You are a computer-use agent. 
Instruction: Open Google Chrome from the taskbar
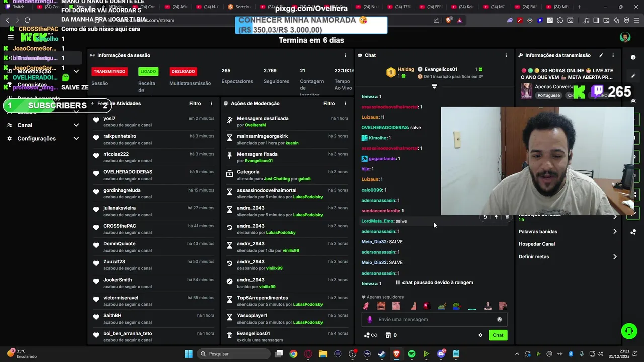coord(293,354)
